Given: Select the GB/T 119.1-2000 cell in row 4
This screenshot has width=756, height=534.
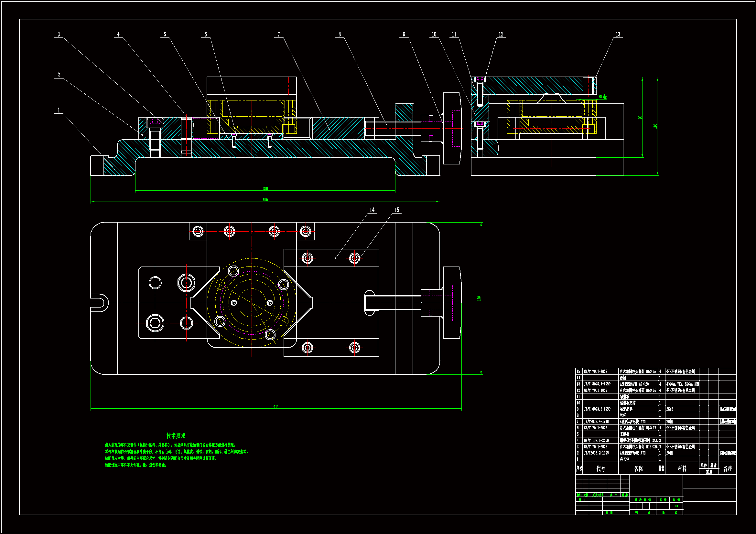Looking at the screenshot, I should 596,440.
